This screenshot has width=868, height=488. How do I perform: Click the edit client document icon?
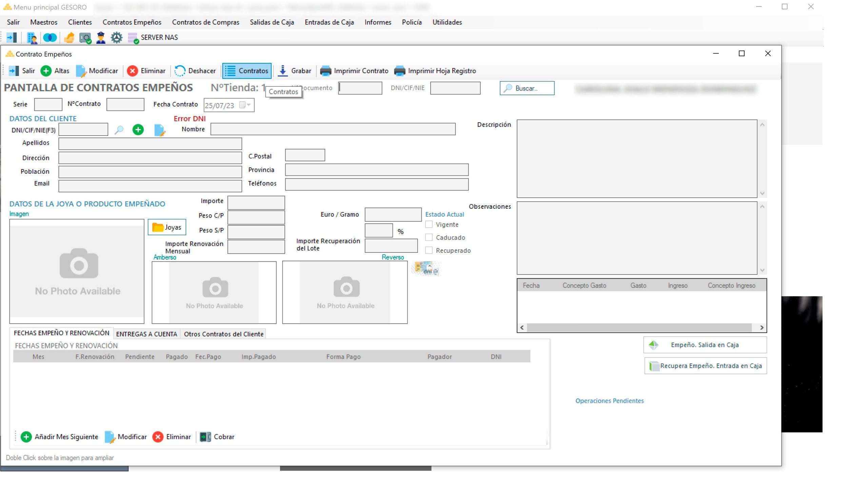pyautogui.click(x=159, y=130)
